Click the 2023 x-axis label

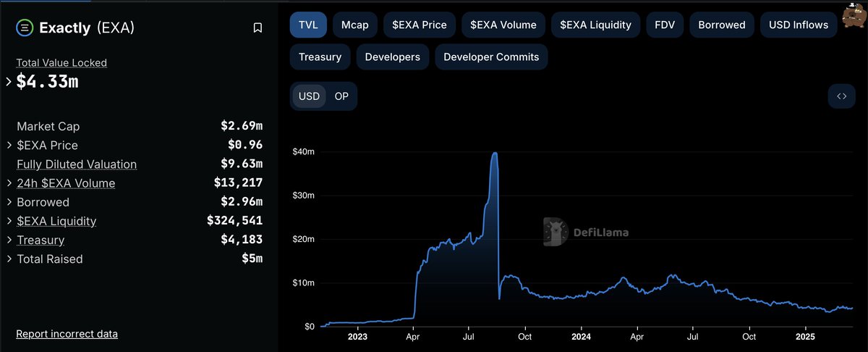357,337
